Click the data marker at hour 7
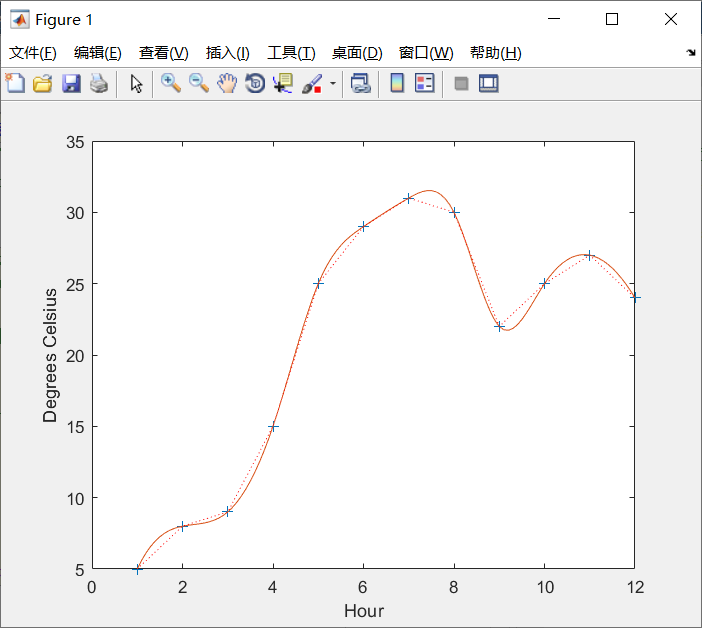This screenshot has width=702, height=628. pos(408,198)
